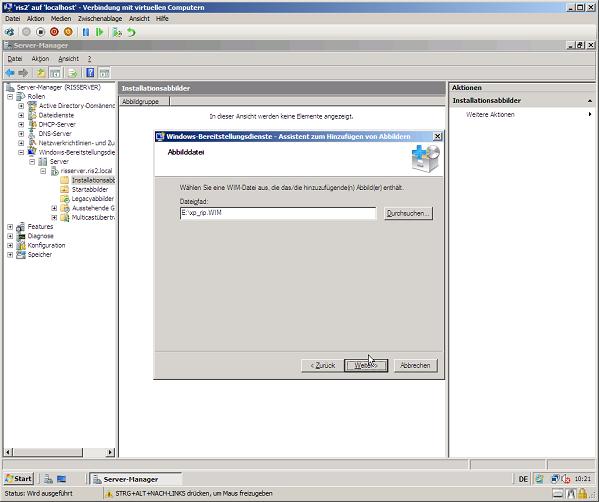Click Abbrechen to cancel the wizard
599x502 pixels.
(415, 365)
